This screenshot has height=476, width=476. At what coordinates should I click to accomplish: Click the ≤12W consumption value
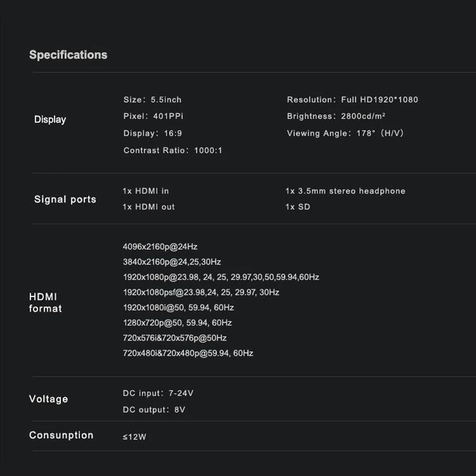(x=134, y=436)
